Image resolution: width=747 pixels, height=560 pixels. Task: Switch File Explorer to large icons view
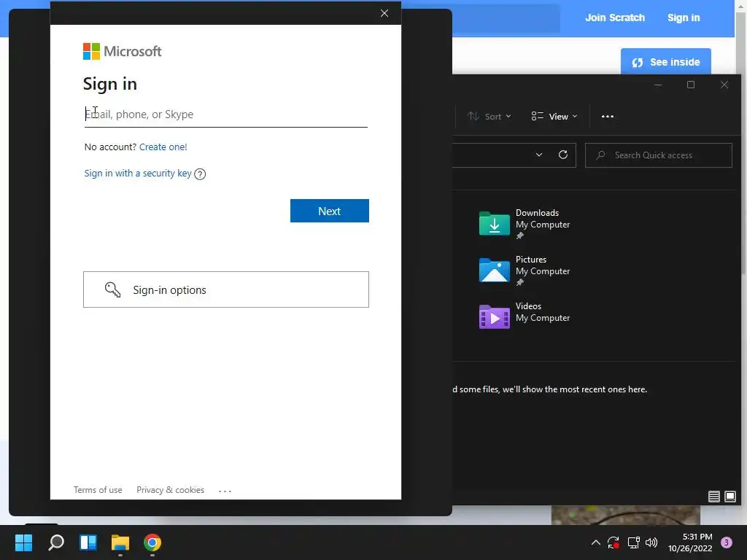[x=729, y=497]
